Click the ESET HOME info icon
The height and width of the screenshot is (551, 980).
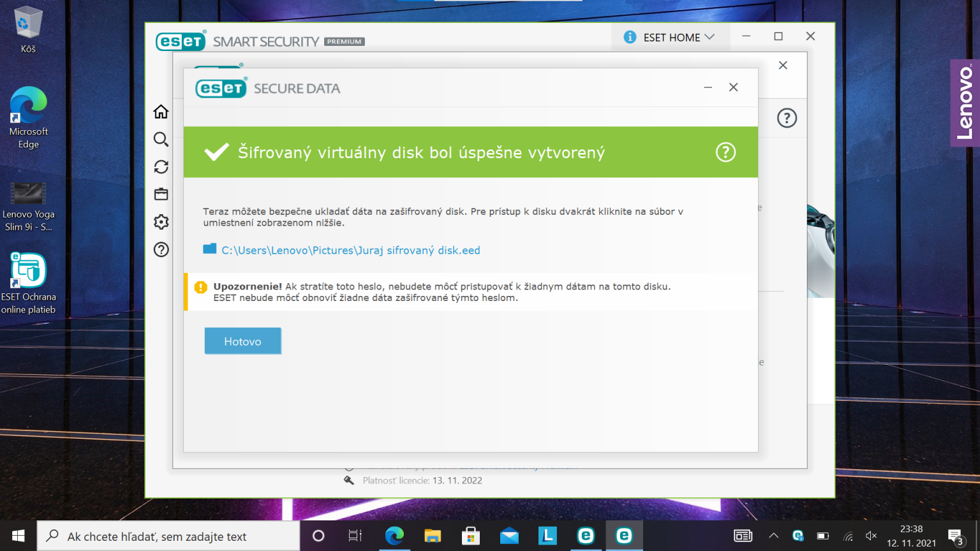coord(630,37)
